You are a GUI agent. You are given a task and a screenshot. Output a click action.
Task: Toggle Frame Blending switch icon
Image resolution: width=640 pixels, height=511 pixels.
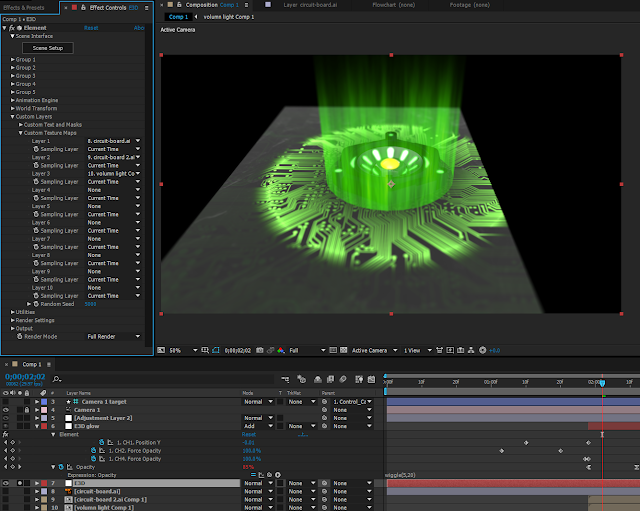(330, 380)
